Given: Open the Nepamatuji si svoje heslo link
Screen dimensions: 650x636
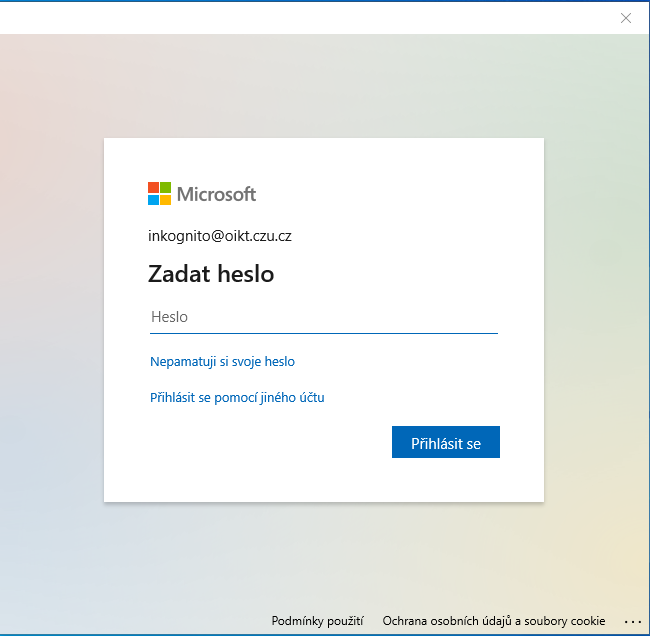Looking at the screenshot, I should point(222,362).
